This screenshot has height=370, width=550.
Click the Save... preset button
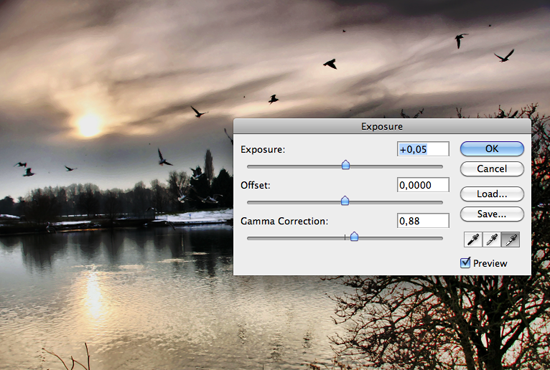(x=492, y=214)
